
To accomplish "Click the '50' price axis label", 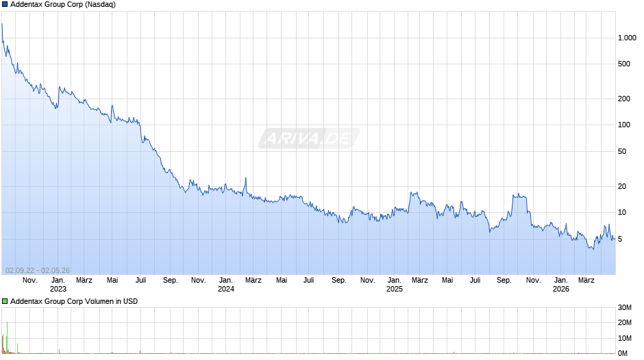I will click(x=622, y=151).
